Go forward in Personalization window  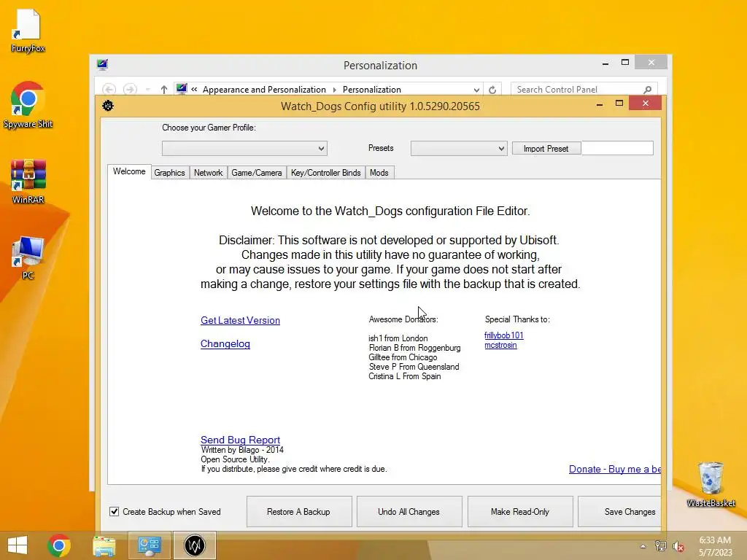pyautogui.click(x=130, y=89)
